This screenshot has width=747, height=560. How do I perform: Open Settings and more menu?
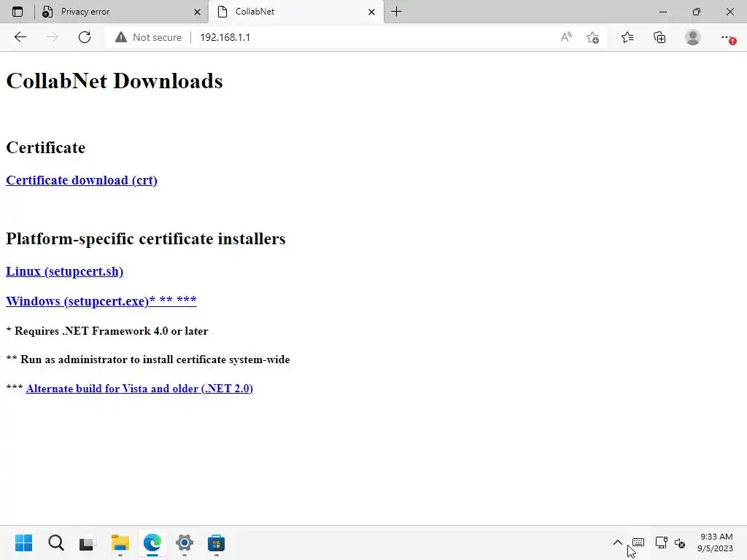coord(727,38)
